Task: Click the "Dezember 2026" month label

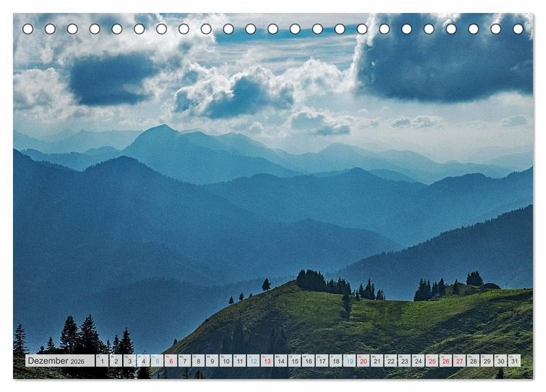Action: coord(59,361)
